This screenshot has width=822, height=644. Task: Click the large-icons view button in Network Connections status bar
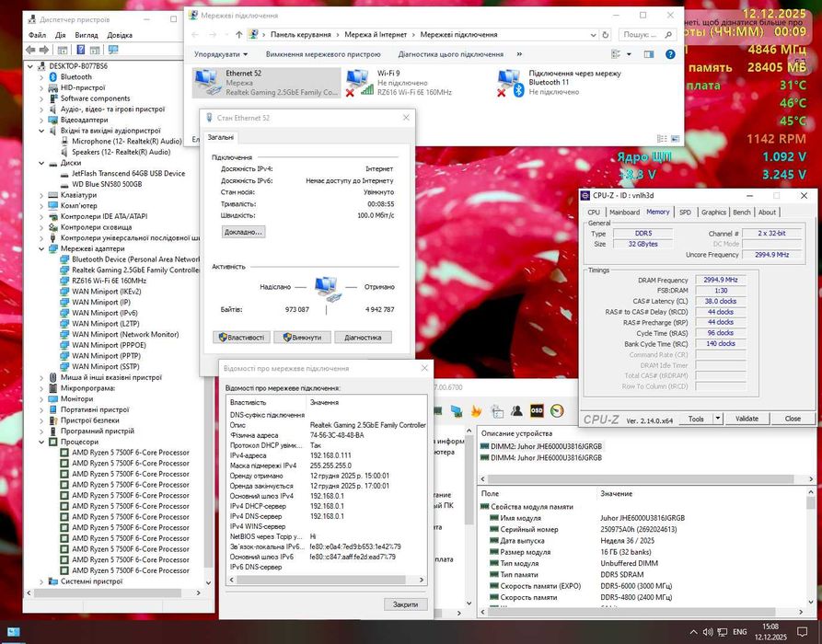[675, 139]
